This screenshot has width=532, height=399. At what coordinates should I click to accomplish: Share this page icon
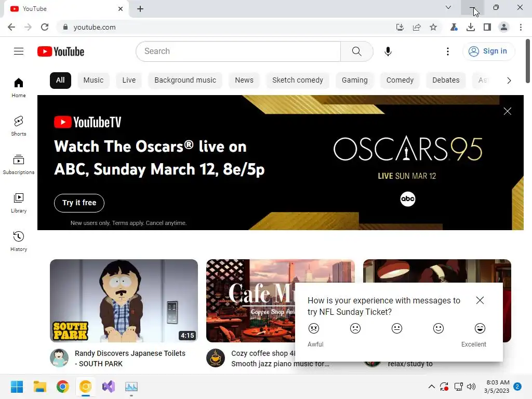point(417,27)
